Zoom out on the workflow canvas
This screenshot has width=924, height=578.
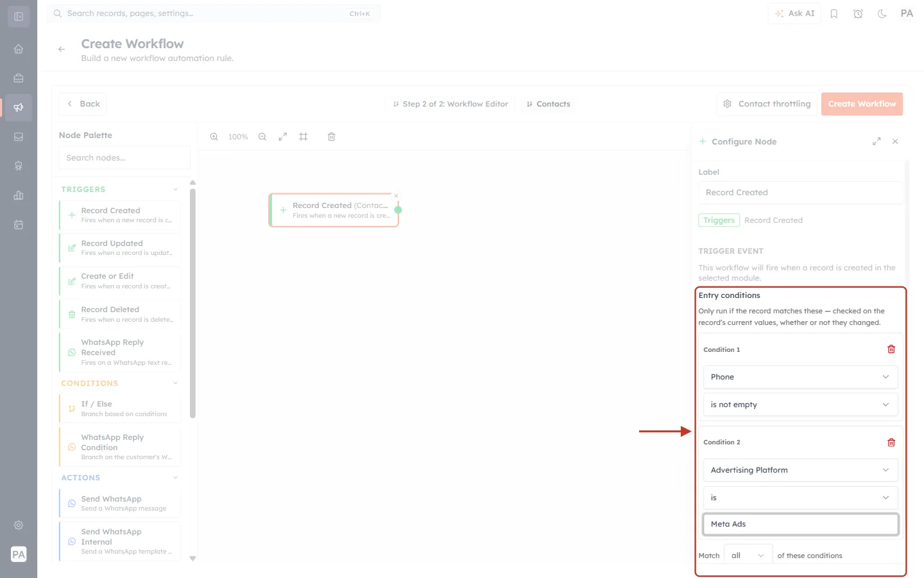point(262,137)
